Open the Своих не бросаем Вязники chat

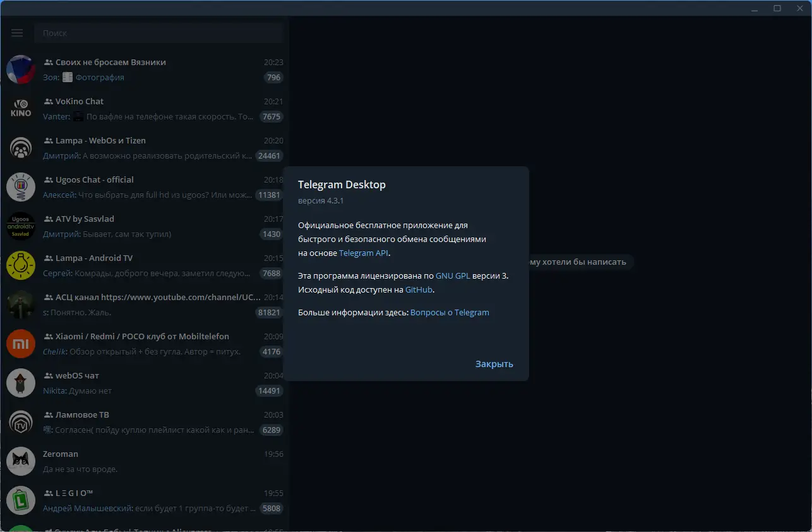tap(145, 70)
